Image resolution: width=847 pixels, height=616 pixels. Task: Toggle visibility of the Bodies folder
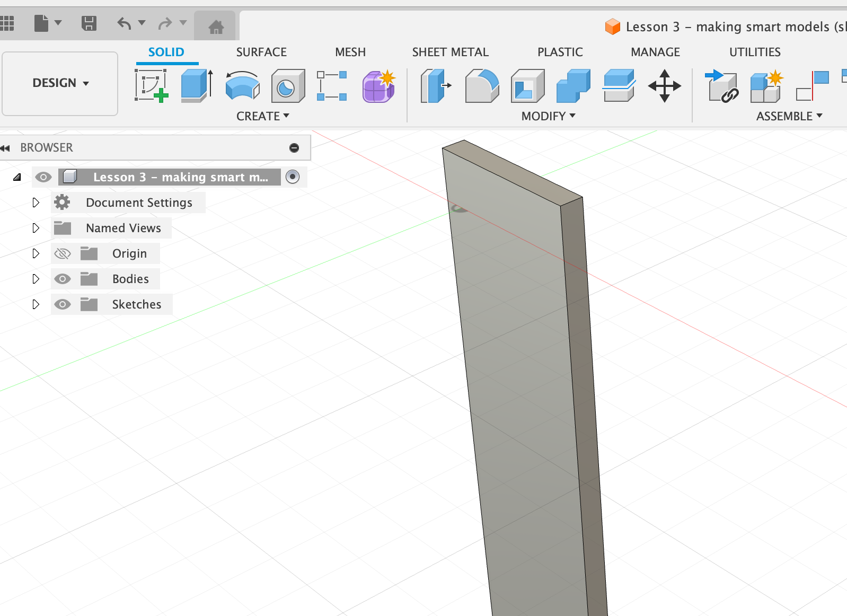click(x=63, y=279)
